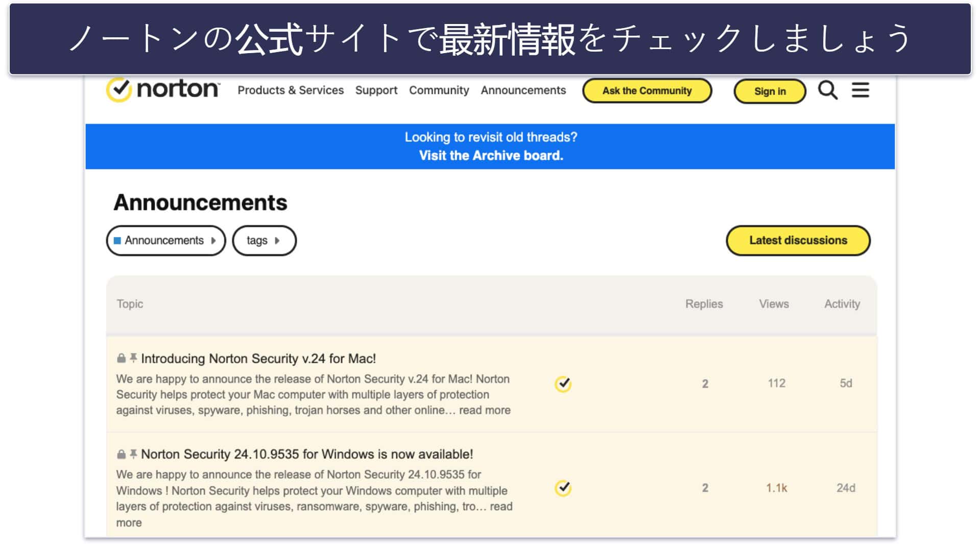Screen dimensions: 980x544
Task: Click the Announcements page heading
Action: 200,203
